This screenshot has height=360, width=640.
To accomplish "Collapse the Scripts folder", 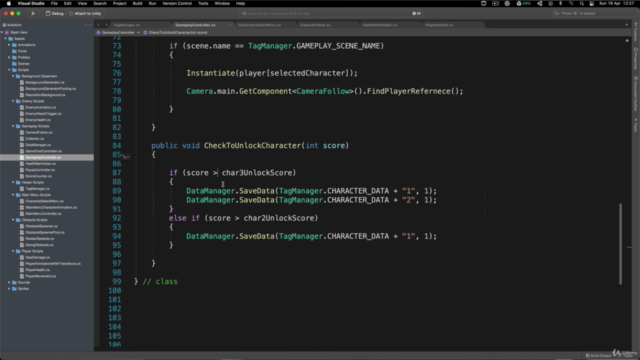I will 9,70.
